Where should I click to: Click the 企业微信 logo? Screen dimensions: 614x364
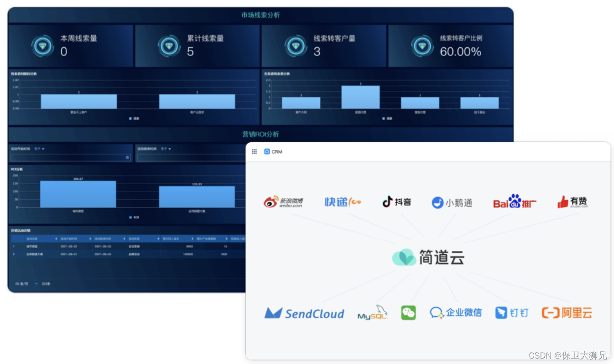[456, 312]
